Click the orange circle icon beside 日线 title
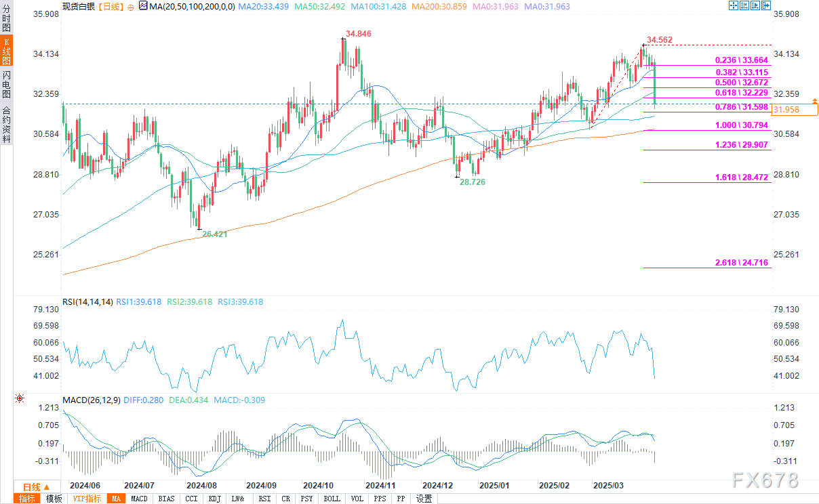This screenshot has width=819, height=504. tap(130, 6)
